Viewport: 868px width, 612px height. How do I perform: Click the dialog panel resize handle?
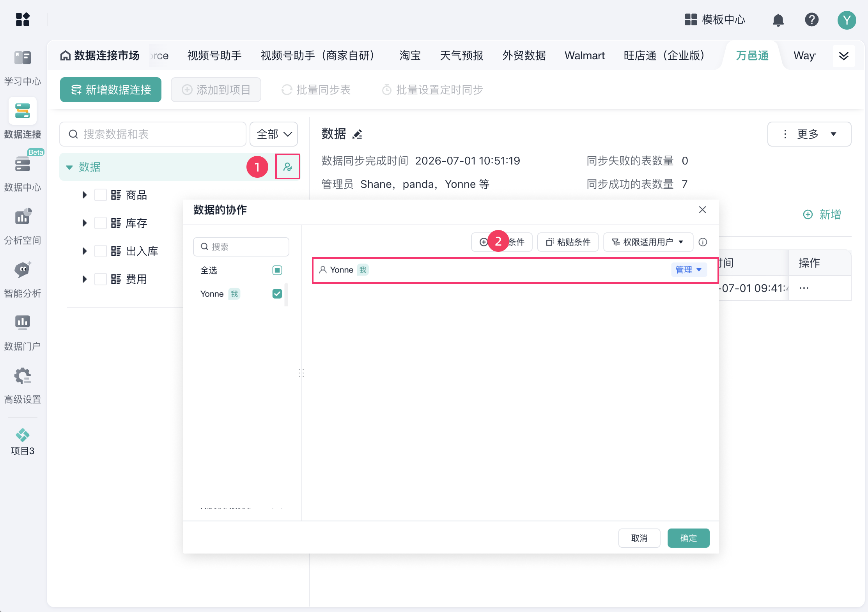point(301,373)
